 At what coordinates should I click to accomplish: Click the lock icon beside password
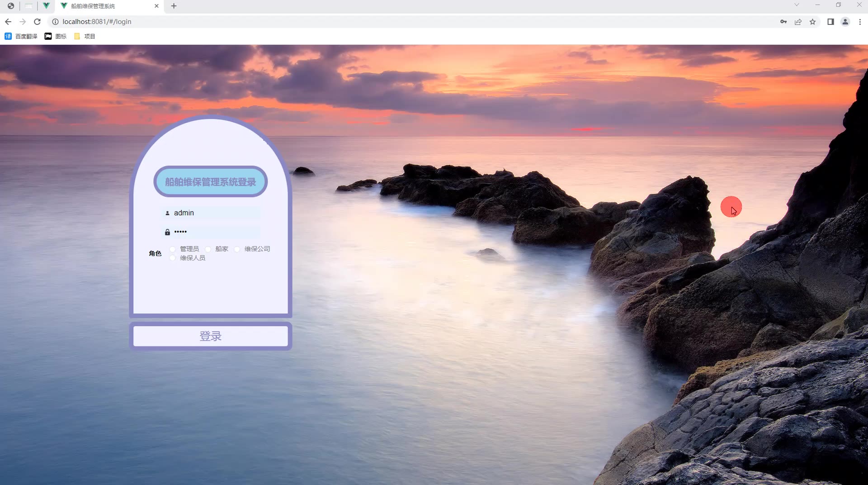tap(167, 232)
